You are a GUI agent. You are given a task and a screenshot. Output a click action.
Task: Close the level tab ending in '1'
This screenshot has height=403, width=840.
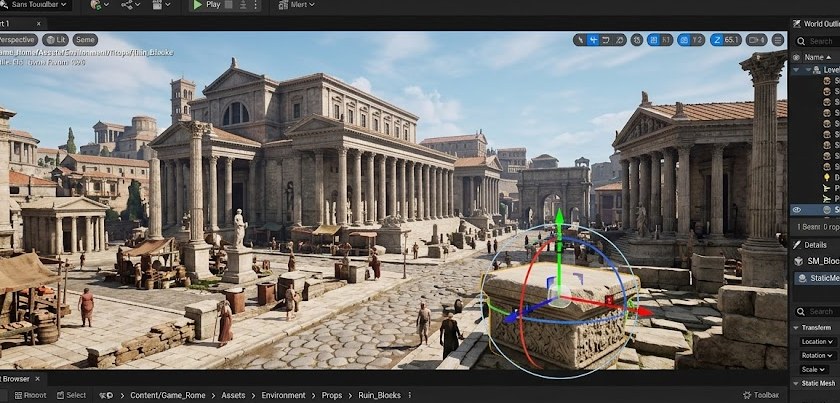39,24
